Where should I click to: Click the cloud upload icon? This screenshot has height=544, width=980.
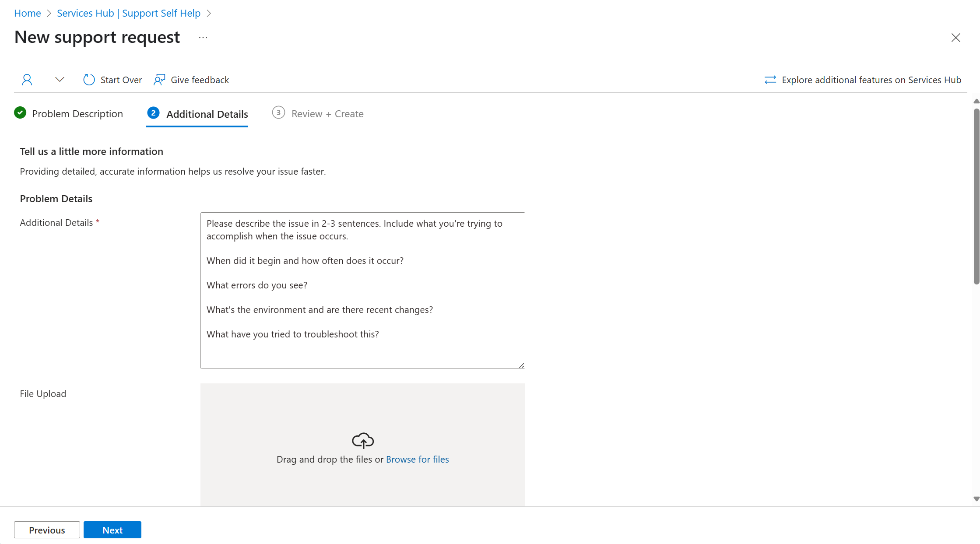362,440
